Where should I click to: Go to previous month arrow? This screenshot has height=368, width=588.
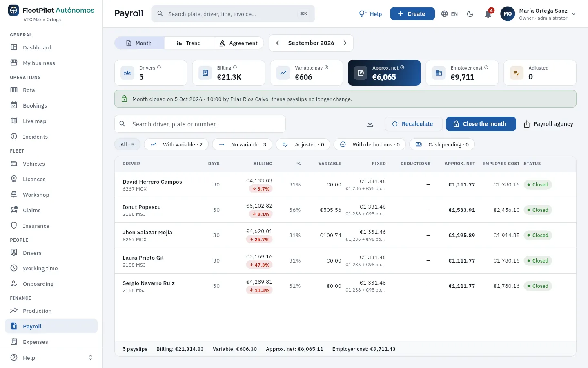click(x=278, y=43)
